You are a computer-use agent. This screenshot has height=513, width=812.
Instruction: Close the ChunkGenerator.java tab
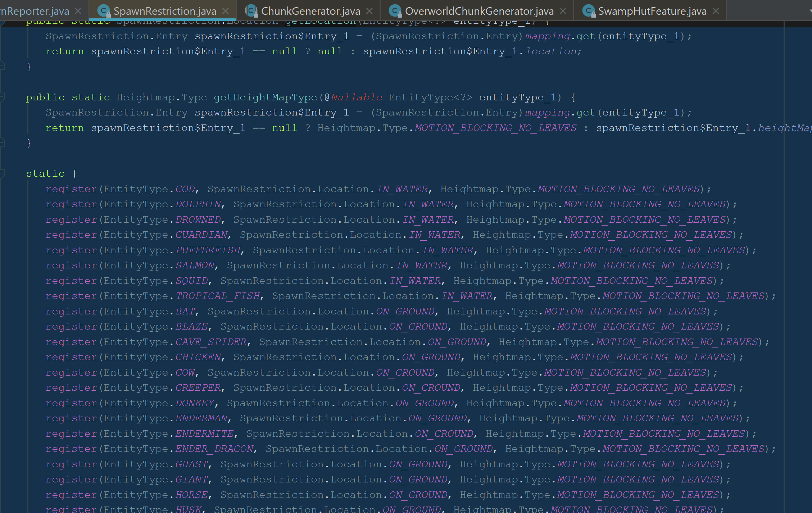click(369, 11)
